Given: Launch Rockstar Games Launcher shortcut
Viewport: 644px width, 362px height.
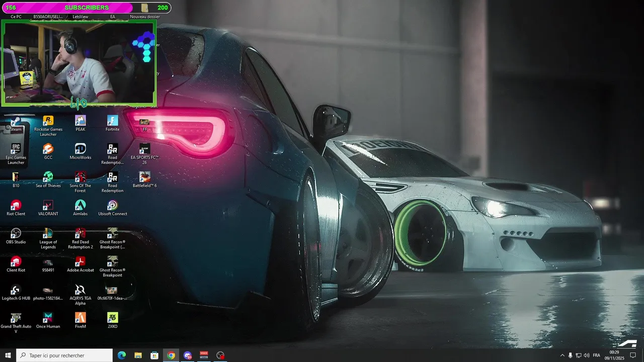Looking at the screenshot, I should (48, 126).
